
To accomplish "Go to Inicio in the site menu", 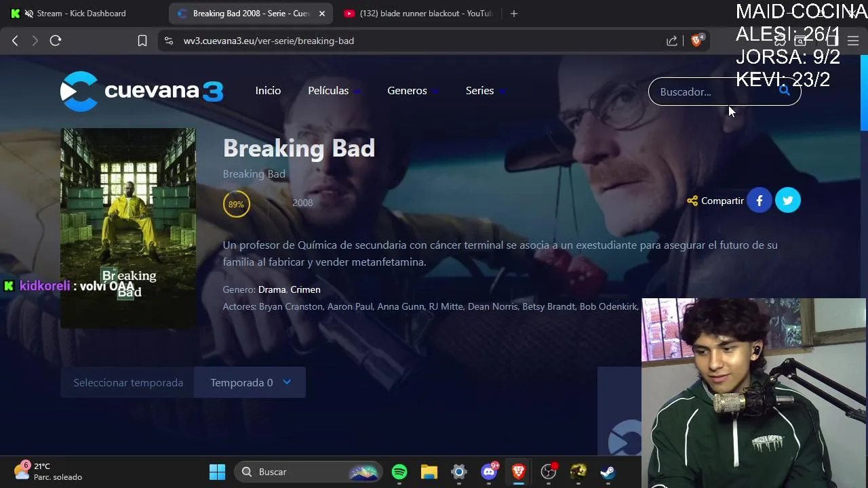I will coord(268,91).
